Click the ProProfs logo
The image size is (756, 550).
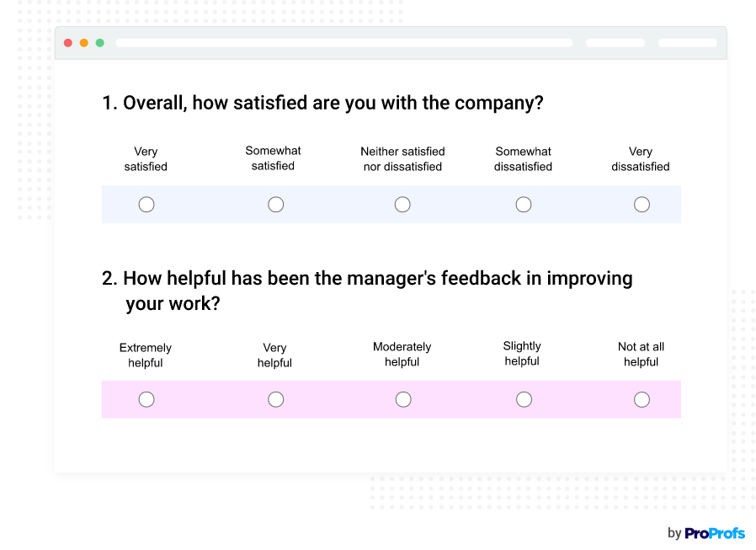click(x=714, y=533)
